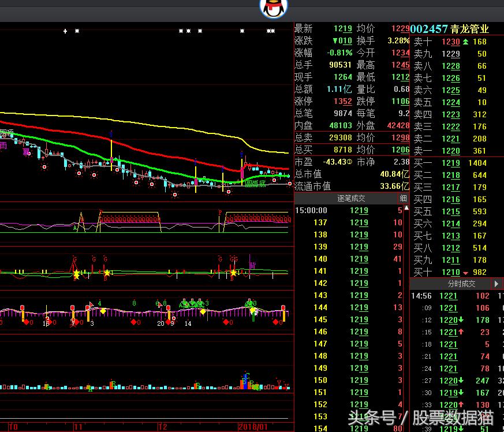Open the 分时成交 tab
This screenshot has width=504, height=432.
click(461, 284)
